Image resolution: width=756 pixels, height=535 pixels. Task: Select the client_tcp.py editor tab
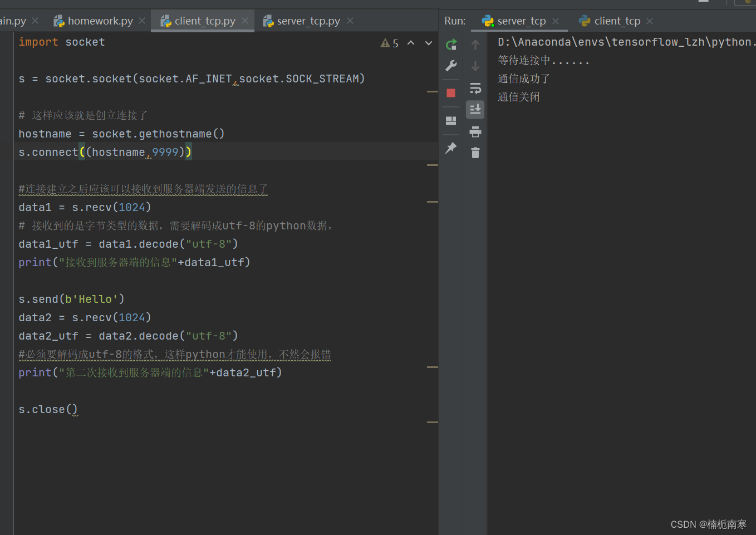tap(205, 21)
